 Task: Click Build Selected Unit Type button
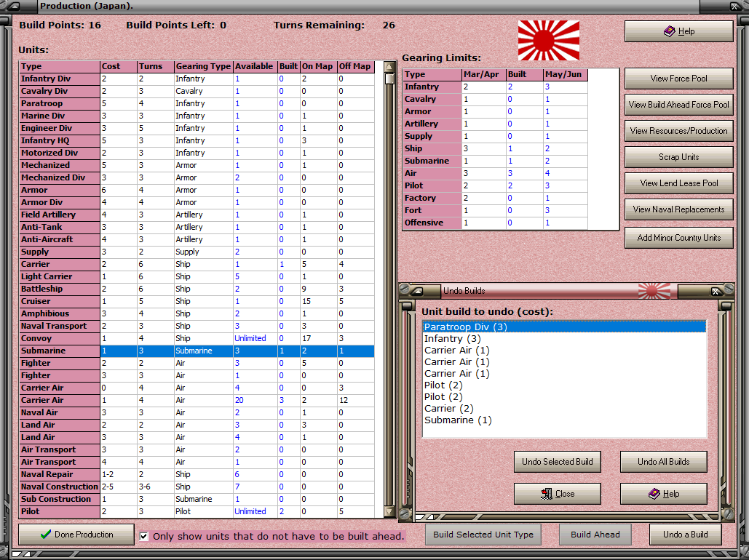point(483,535)
